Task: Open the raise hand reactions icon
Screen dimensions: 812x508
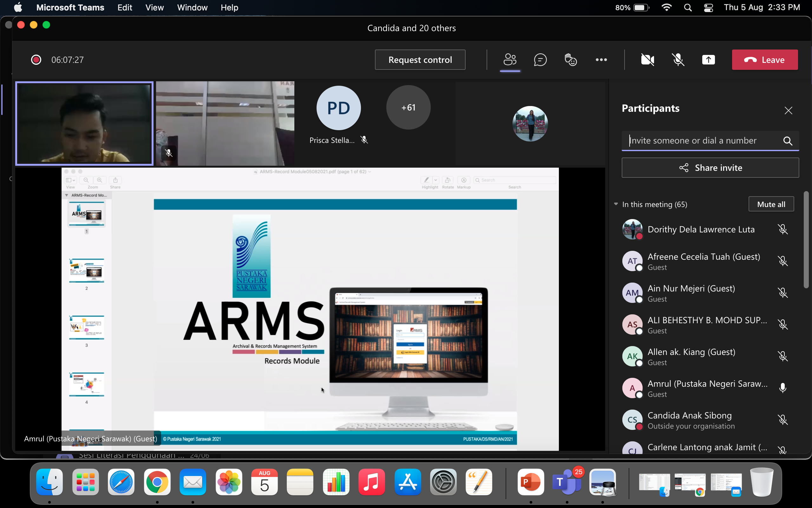Action: pyautogui.click(x=570, y=60)
